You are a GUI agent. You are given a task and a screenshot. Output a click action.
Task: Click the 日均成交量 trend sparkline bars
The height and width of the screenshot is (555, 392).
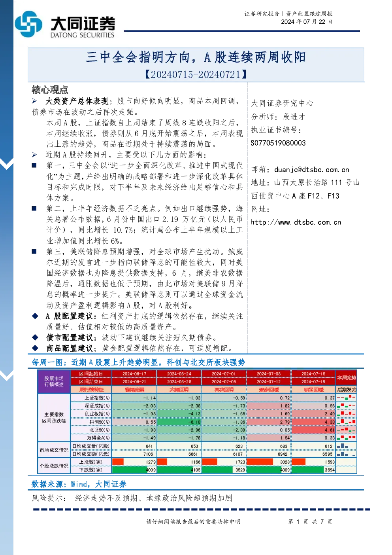(346, 446)
